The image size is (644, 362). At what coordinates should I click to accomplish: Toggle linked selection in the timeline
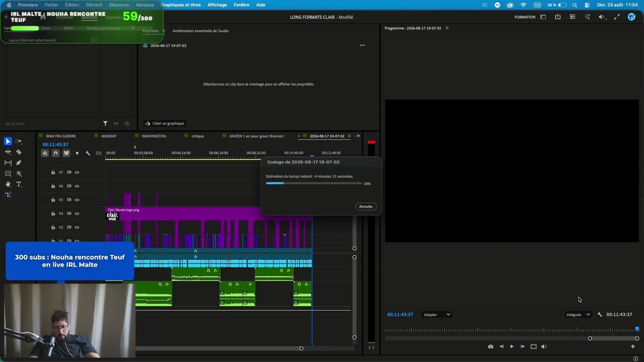[x=66, y=153]
